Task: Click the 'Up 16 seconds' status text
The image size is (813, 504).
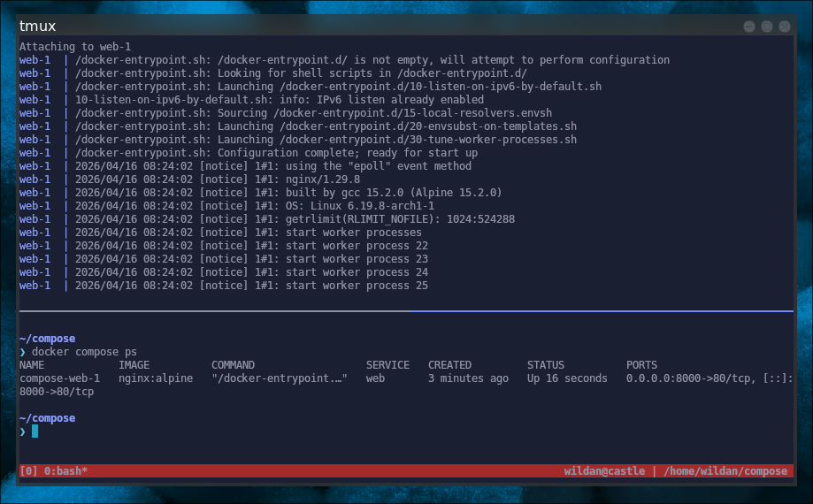Action: pos(567,378)
